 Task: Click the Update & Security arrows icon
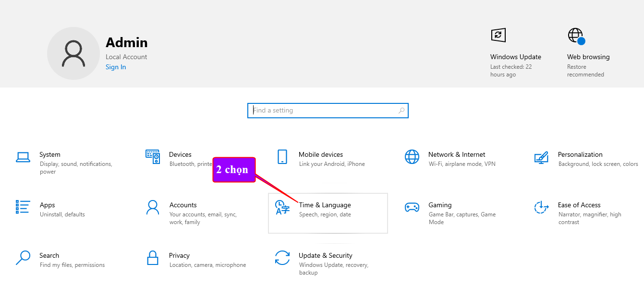click(282, 258)
